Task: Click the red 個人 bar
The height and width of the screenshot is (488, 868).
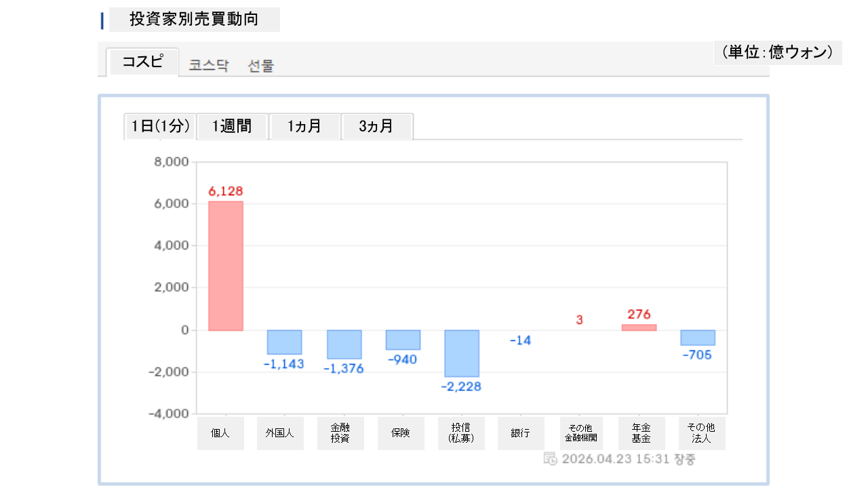Action: click(225, 266)
